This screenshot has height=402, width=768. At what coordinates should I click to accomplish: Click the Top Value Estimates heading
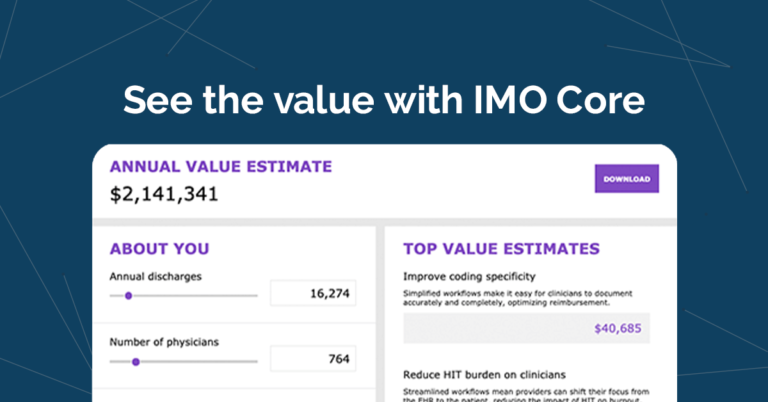pyautogui.click(x=501, y=249)
